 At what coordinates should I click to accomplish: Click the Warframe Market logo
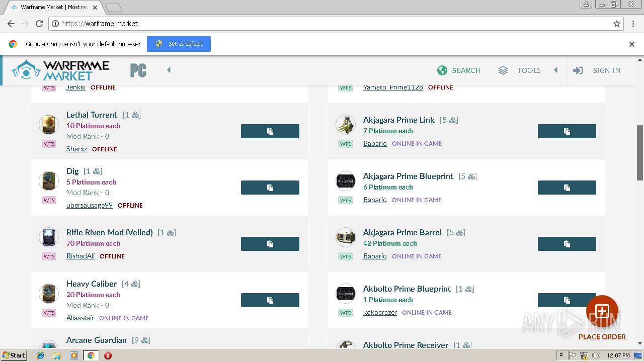pos(60,70)
